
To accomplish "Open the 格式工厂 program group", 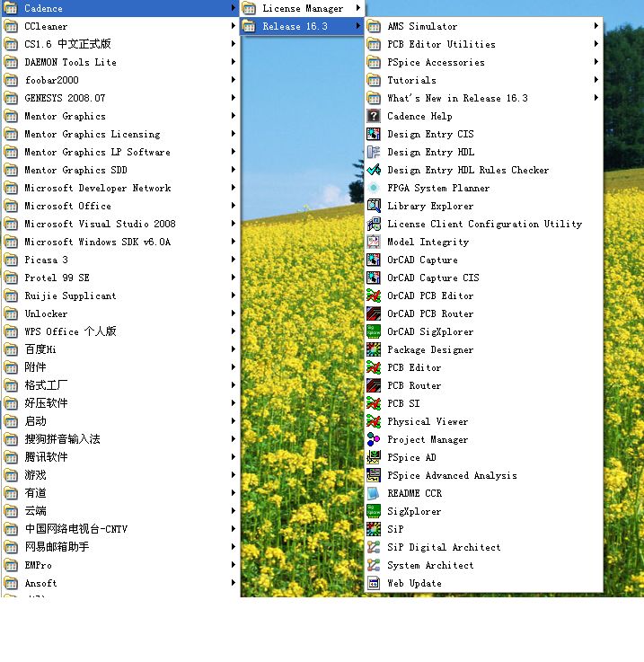I will pyautogui.click(x=120, y=385).
